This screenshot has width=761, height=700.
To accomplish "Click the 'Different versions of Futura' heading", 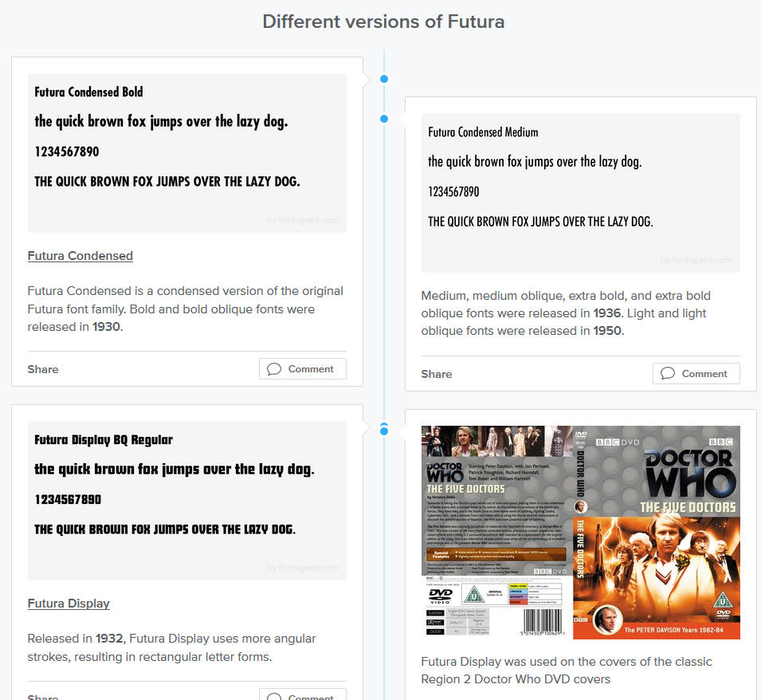I will tap(383, 22).
